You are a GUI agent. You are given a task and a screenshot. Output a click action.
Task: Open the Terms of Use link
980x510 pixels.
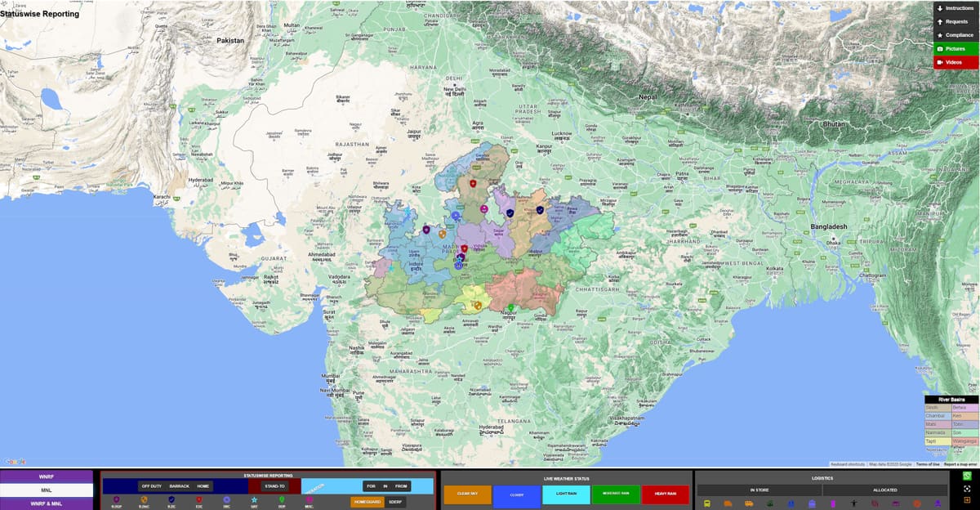928,464
